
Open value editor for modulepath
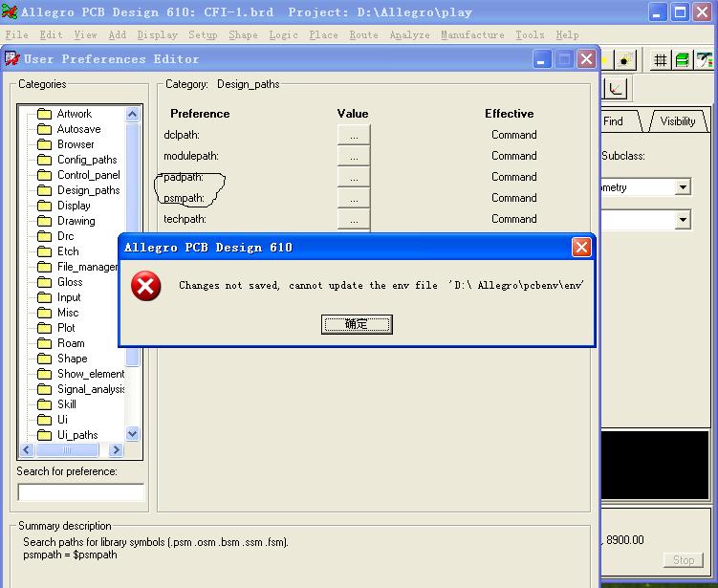pos(354,156)
